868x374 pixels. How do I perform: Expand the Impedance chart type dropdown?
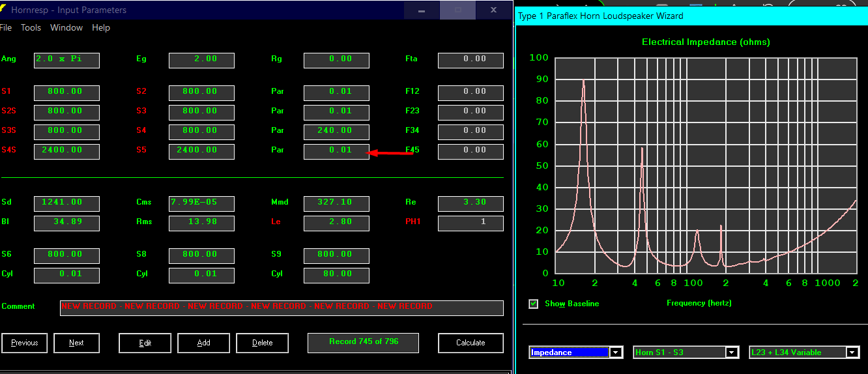click(616, 352)
